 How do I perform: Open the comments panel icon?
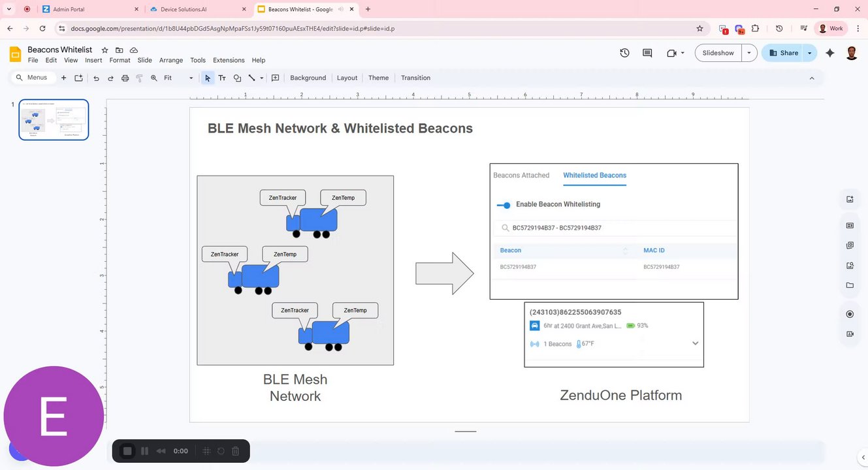pos(647,53)
